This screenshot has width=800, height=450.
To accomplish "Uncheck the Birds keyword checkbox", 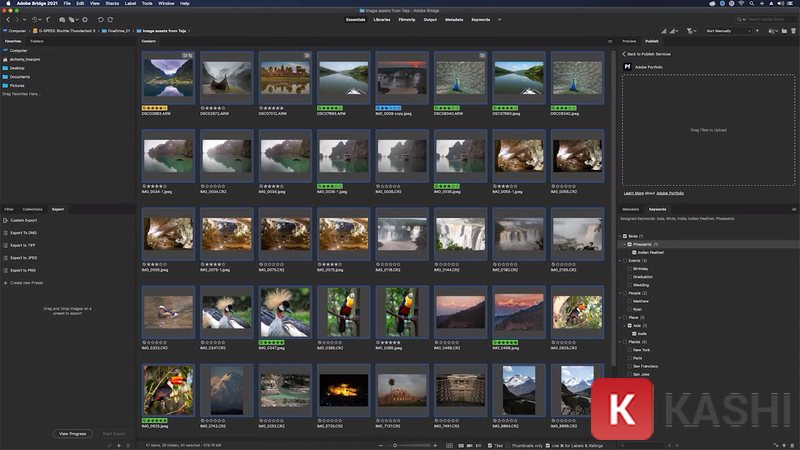I will [x=625, y=236].
